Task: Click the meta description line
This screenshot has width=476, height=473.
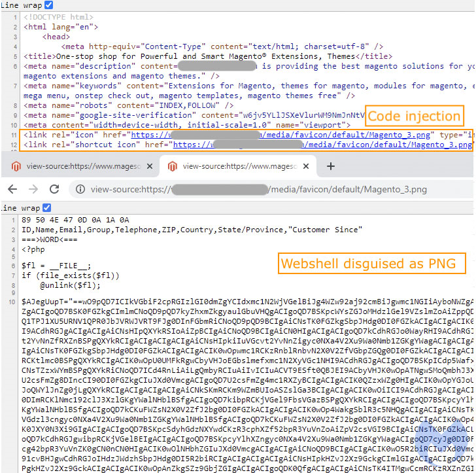Action: point(249,71)
